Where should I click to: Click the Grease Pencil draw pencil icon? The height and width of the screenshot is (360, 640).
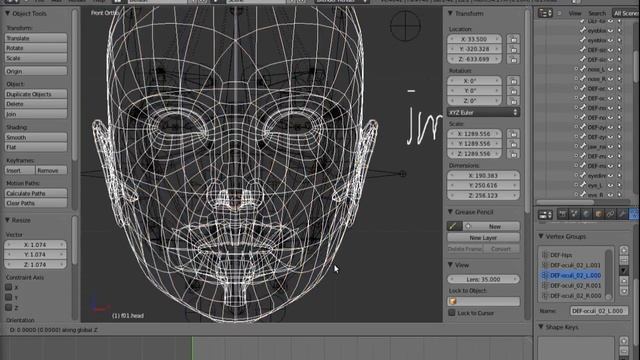click(x=454, y=226)
